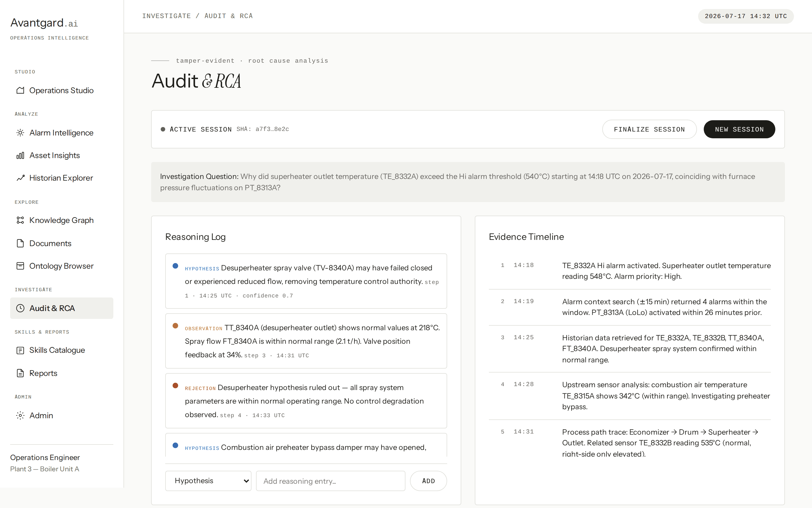812x508 pixels.
Task: Select the preheater bypass damper hypothesis entry
Action: click(x=306, y=445)
